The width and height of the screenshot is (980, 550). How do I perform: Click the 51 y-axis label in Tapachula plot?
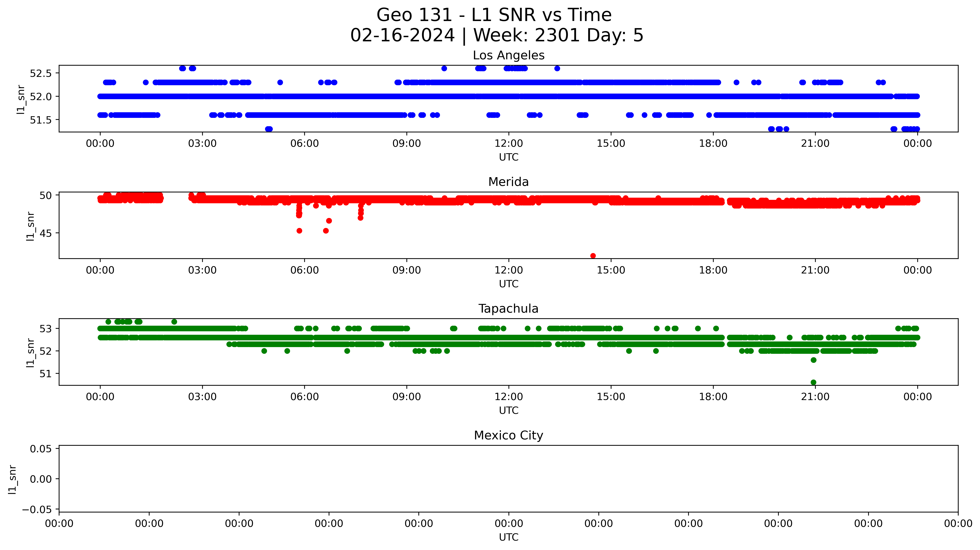tap(45, 374)
